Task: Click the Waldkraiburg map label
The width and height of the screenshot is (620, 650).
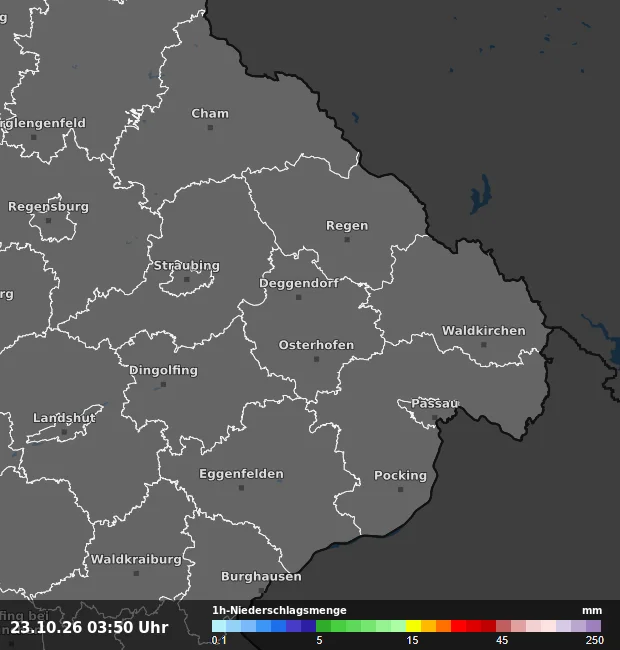Action: tap(136, 559)
